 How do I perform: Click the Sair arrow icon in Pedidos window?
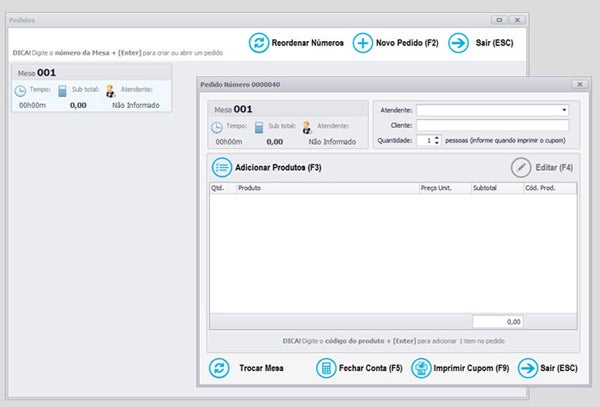[458, 43]
